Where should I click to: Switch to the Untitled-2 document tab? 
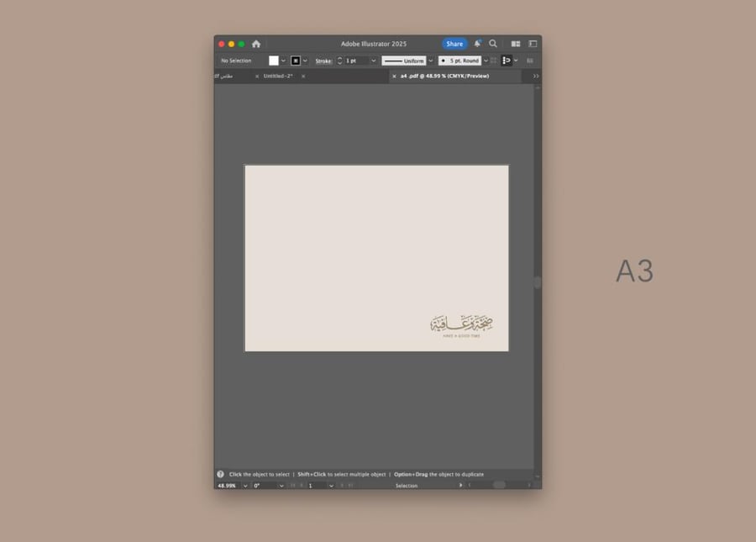click(278, 76)
